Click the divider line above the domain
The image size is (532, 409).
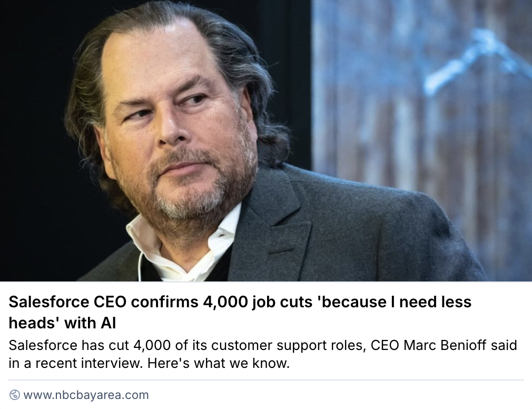[x=265, y=380]
